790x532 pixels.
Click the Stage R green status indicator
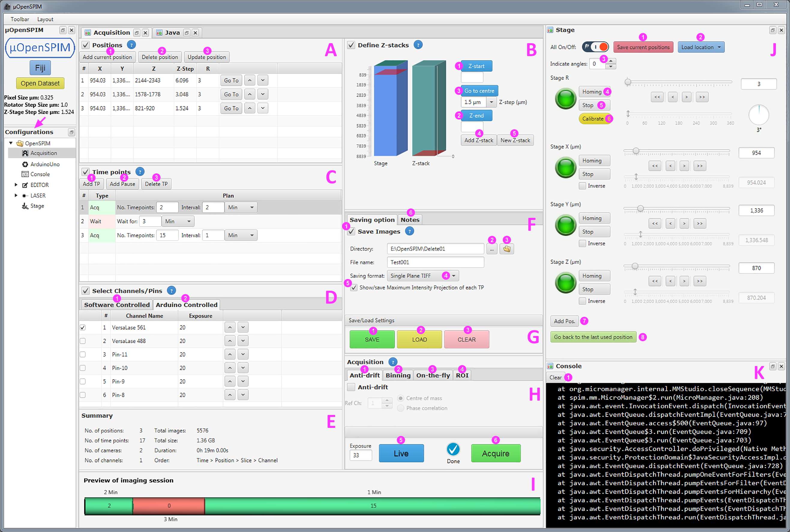click(566, 99)
